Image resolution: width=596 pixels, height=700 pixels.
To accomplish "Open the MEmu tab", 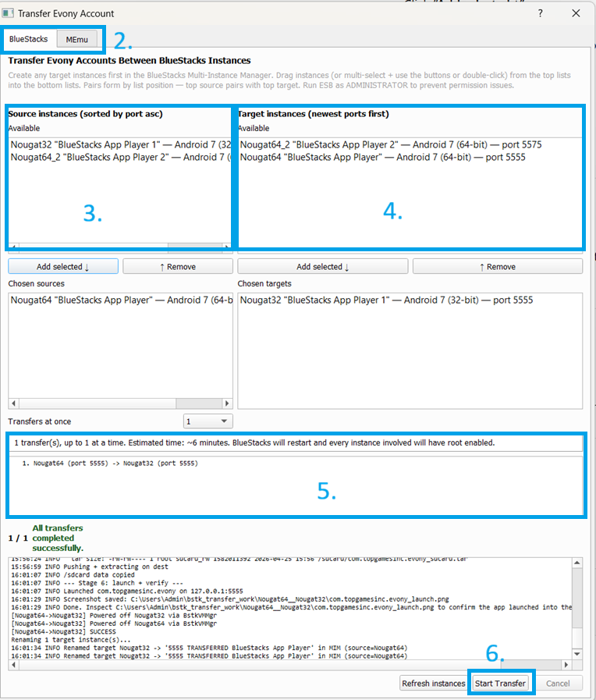I will point(76,40).
